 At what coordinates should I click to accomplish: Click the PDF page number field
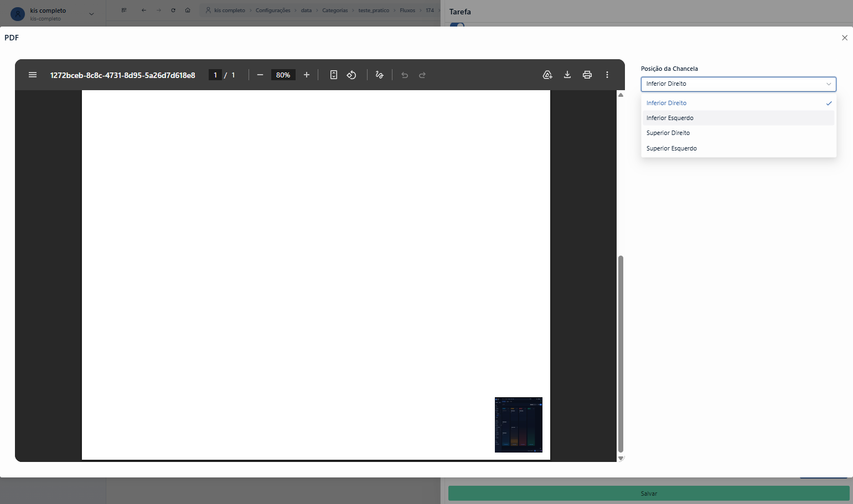(x=215, y=75)
